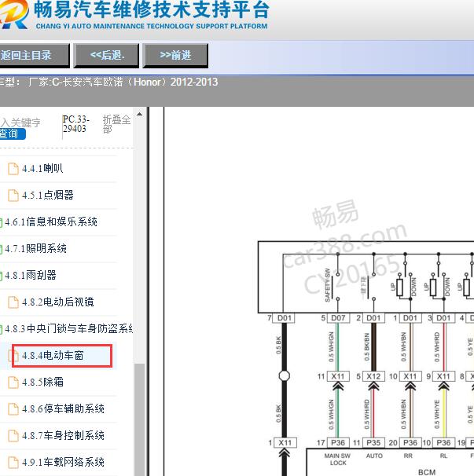Click the document icon beside 4.5.1点烟器
Image resolution: width=474 pixels, height=476 pixels.
[13, 196]
